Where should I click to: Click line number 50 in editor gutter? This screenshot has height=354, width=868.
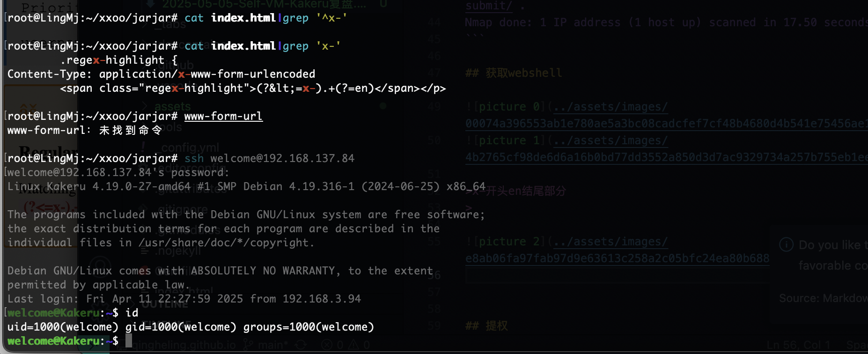point(434,140)
